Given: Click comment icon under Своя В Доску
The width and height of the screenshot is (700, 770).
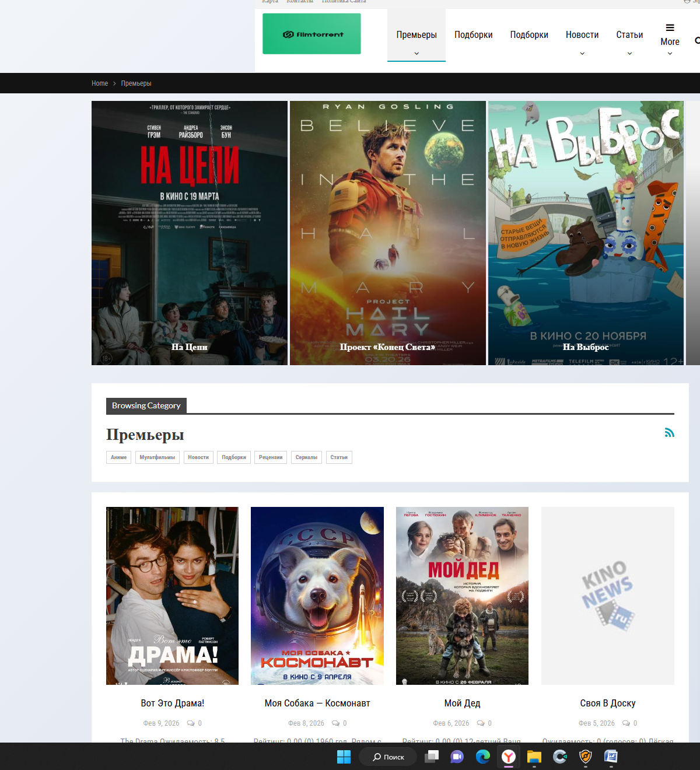Looking at the screenshot, I should click(626, 723).
